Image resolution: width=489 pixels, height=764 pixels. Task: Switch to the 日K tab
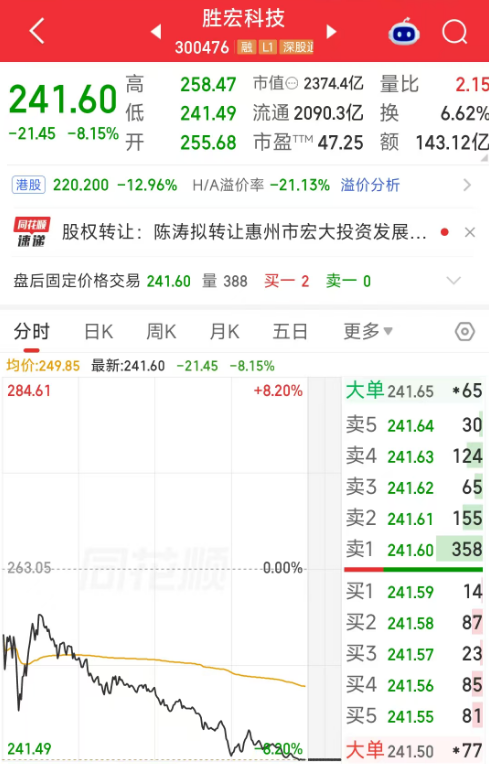tap(99, 332)
